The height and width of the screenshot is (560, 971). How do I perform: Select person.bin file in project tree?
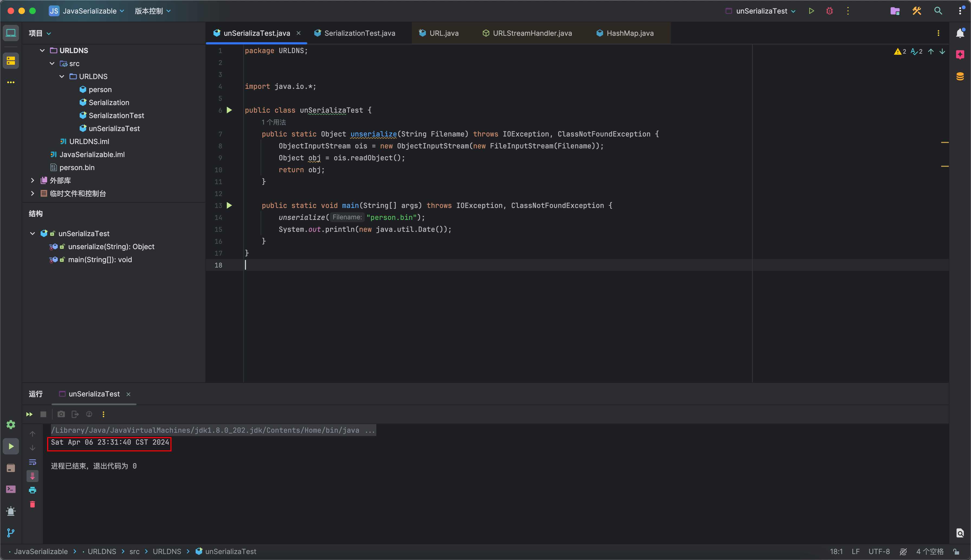click(x=77, y=168)
